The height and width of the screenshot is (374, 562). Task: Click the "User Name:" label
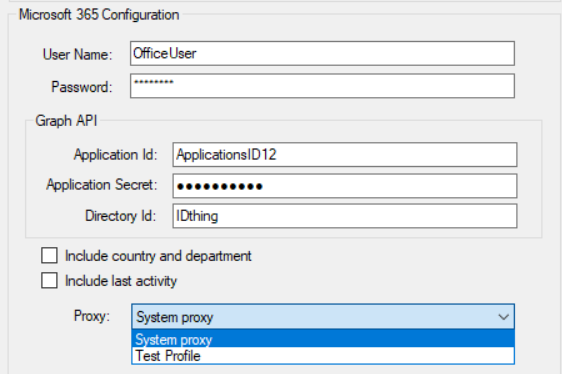coord(77,55)
